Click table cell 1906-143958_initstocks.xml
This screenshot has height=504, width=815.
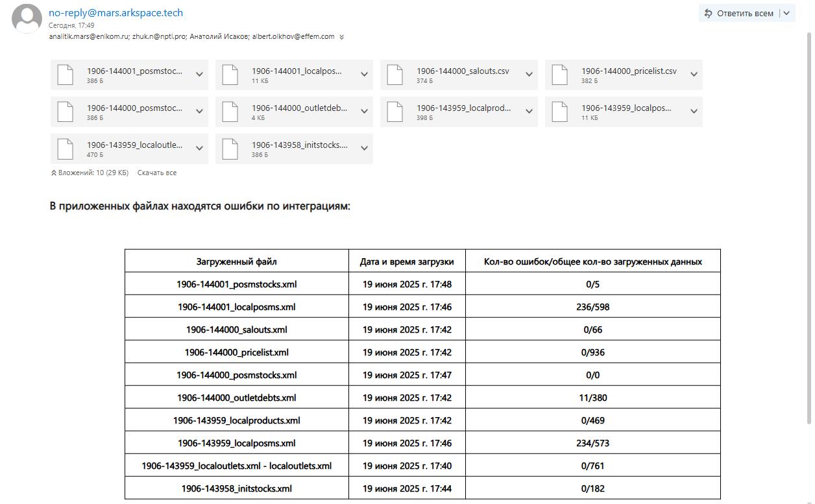coord(237,488)
